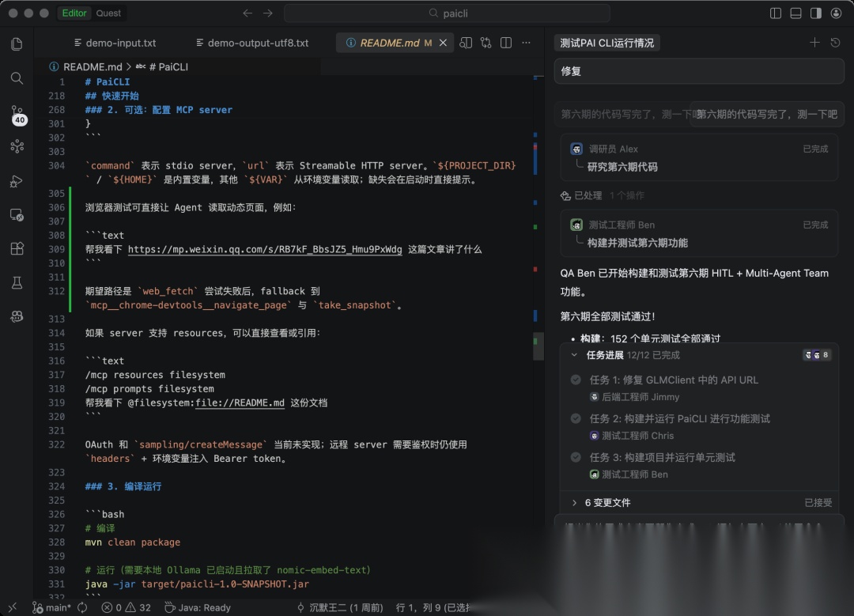Toggle the primary sidebar layout icon
854x616 pixels.
point(776,13)
